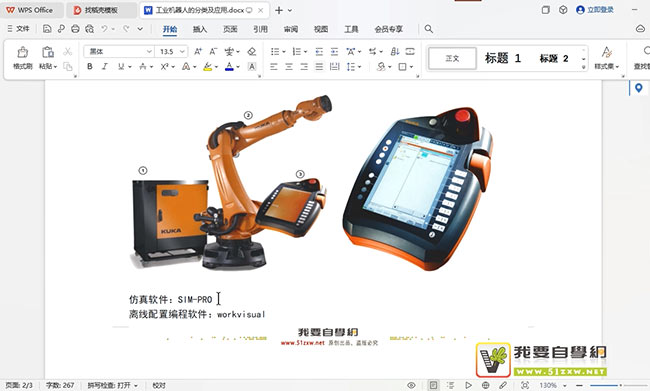This screenshot has width=650, height=391.
Task: Apply the 标题 1 heading style
Action: click(503, 58)
